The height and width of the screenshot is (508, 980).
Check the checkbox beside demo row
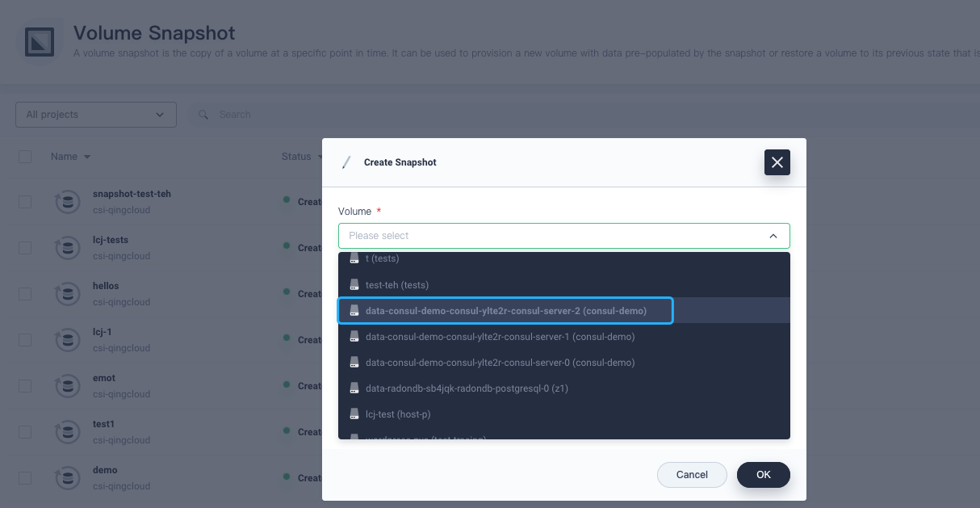tap(24, 478)
